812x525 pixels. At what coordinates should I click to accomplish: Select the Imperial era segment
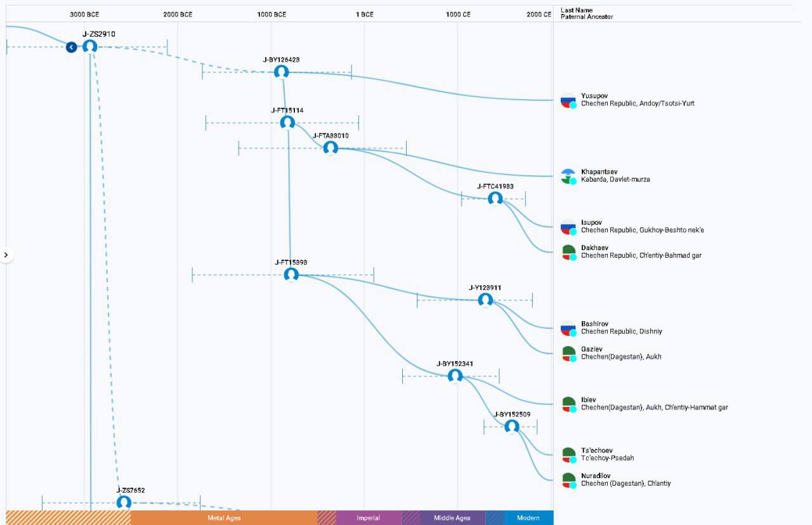pyautogui.click(x=369, y=518)
